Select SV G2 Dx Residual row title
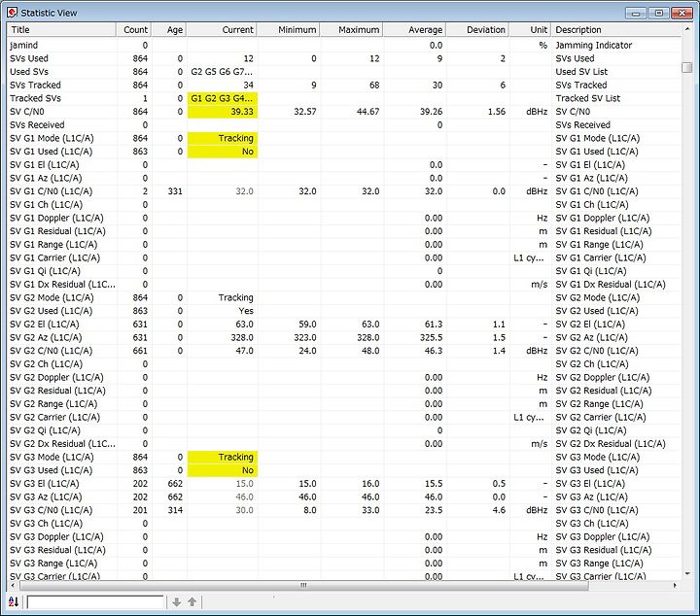Screen dimensions: 700x616 tap(62, 444)
